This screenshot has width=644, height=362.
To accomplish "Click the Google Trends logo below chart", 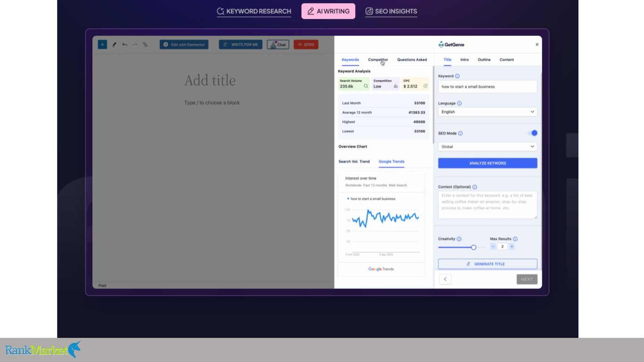I will (381, 269).
